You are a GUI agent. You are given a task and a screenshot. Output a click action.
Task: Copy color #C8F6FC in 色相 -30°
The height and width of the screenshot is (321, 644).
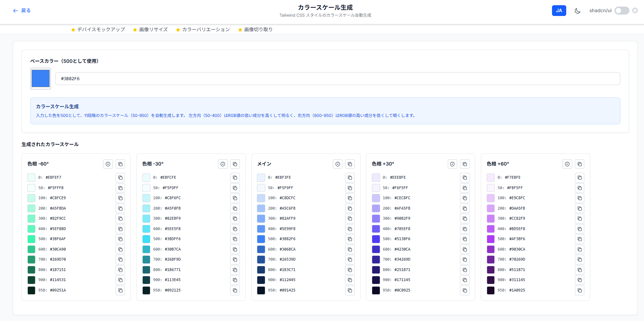coord(235,198)
